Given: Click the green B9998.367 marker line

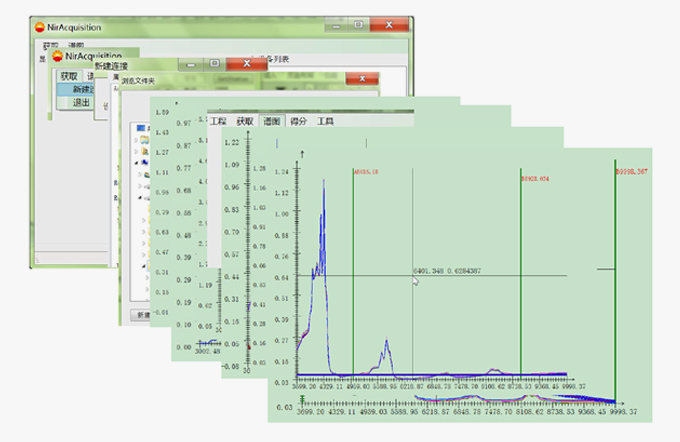Looking at the screenshot, I should pyautogui.click(x=615, y=280).
